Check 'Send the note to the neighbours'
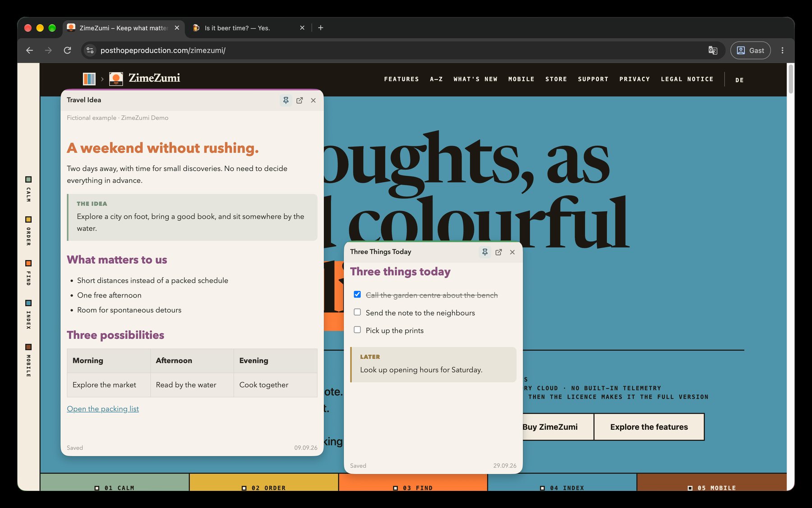Image resolution: width=812 pixels, height=508 pixels. click(357, 312)
